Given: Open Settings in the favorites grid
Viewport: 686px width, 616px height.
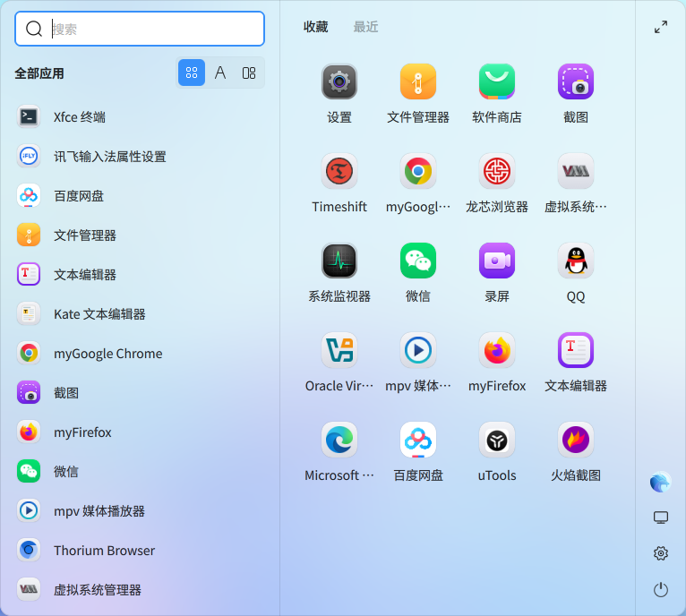Looking at the screenshot, I should click(x=339, y=81).
